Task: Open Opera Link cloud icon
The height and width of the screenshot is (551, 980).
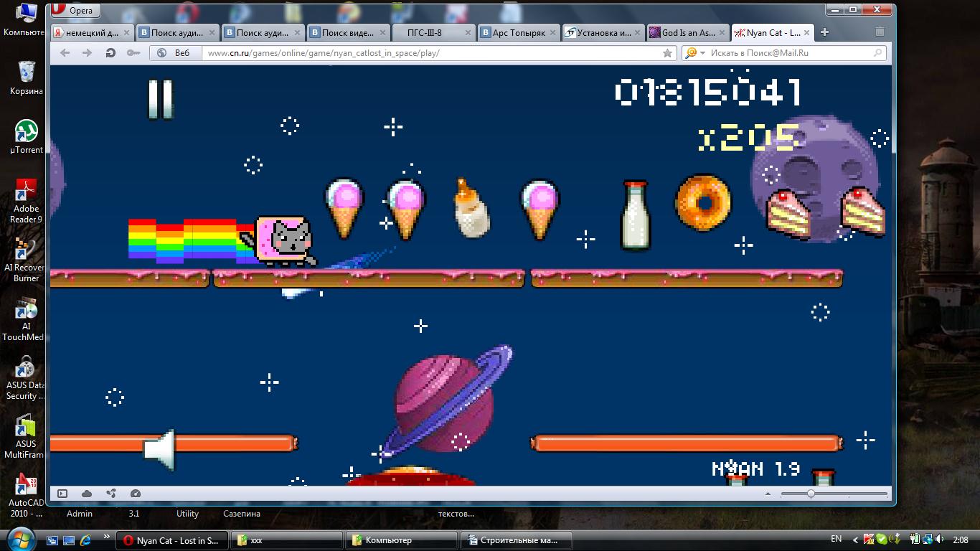Action: [87, 494]
